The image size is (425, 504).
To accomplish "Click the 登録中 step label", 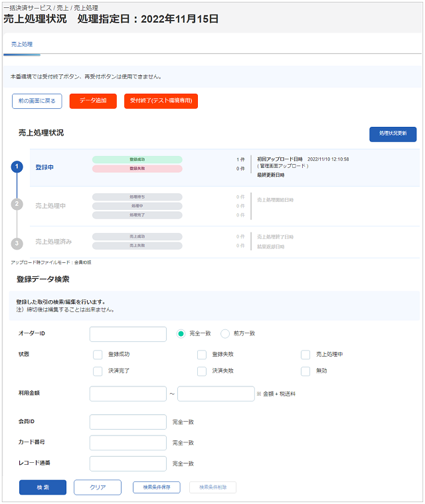I will tap(44, 167).
